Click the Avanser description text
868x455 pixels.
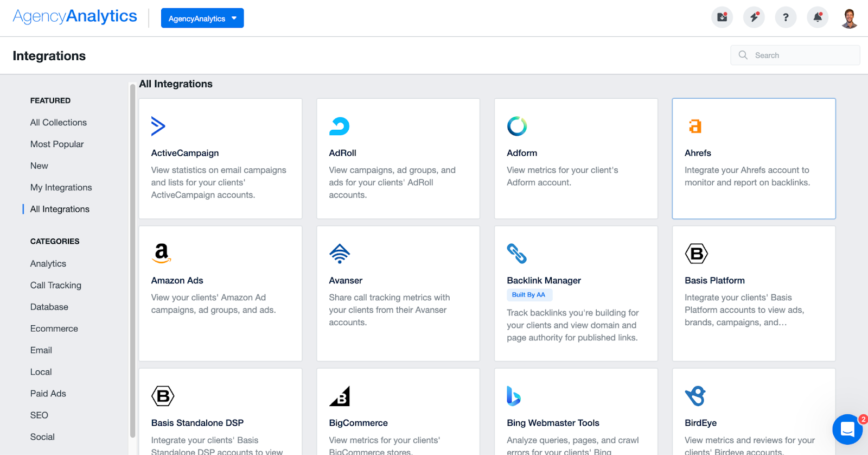[x=389, y=310]
